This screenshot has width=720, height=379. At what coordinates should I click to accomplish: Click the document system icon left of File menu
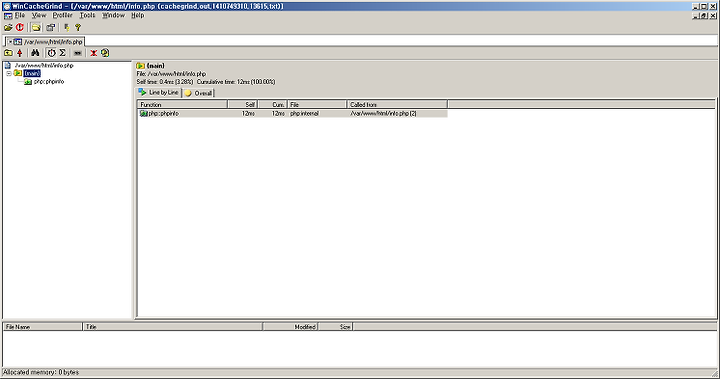tap(8, 16)
